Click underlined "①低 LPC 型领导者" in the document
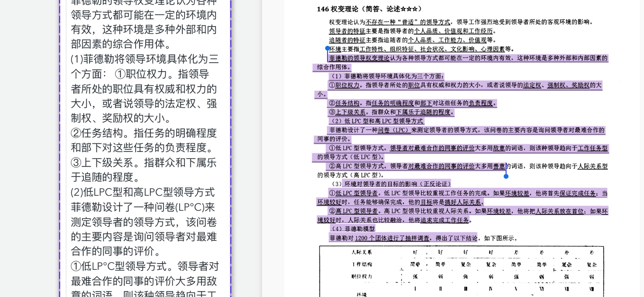The width and height of the screenshot is (644, 297). point(353,193)
